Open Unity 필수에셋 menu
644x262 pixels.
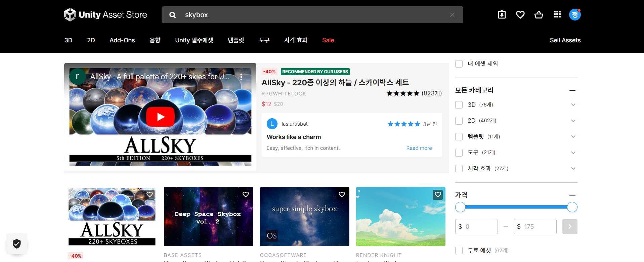coord(194,40)
